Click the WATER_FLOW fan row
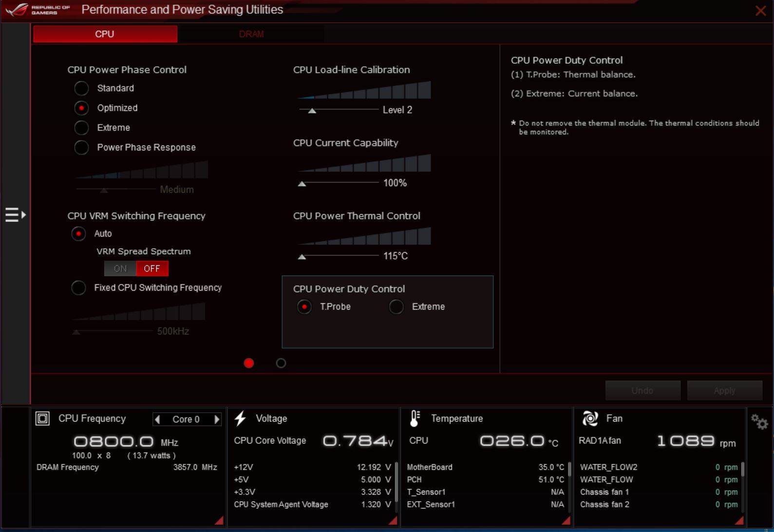 pos(659,479)
